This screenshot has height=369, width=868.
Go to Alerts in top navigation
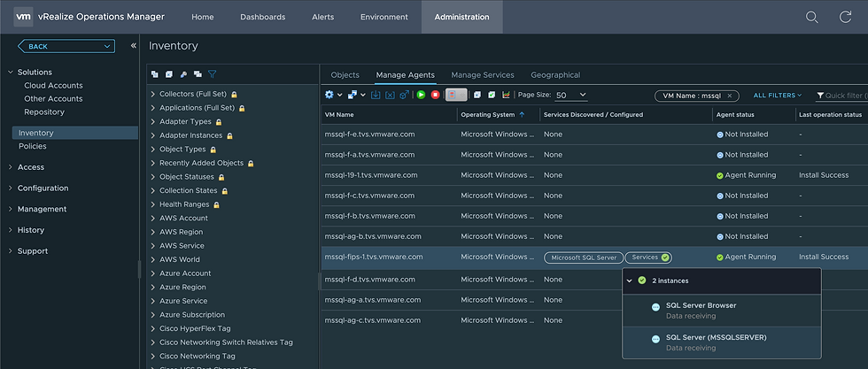(x=322, y=17)
